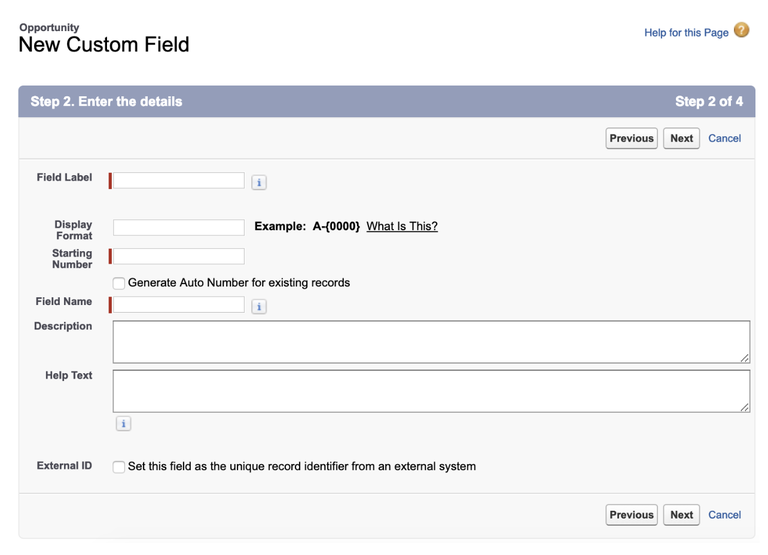Focus the Display Format input
The image size is (768, 555).
(x=179, y=227)
